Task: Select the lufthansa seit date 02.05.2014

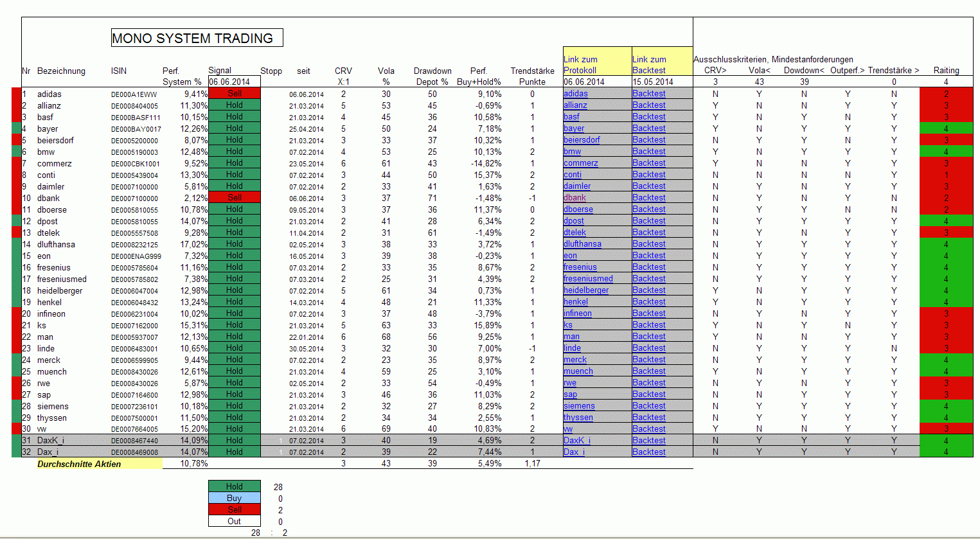Action: (x=307, y=245)
